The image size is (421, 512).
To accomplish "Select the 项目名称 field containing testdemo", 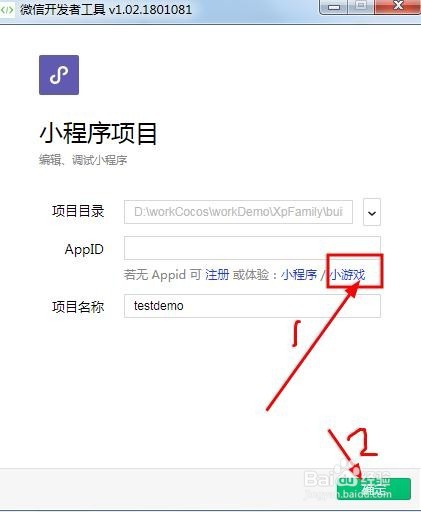I will coord(252,306).
